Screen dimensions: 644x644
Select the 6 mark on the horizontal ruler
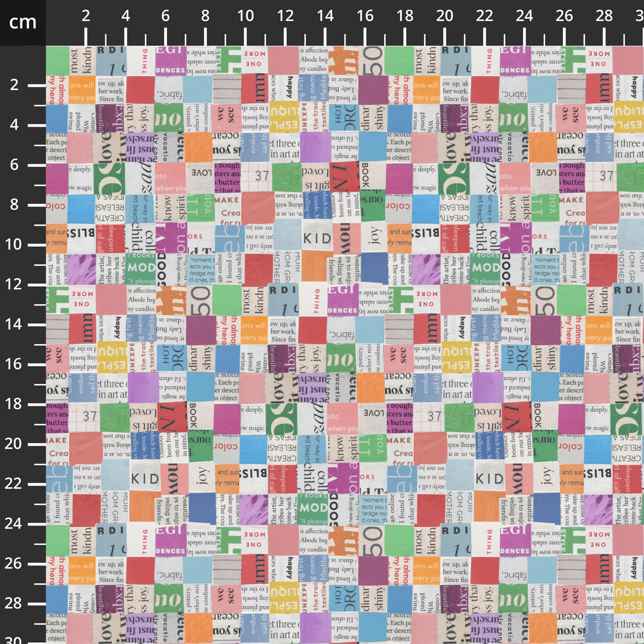coord(165,16)
